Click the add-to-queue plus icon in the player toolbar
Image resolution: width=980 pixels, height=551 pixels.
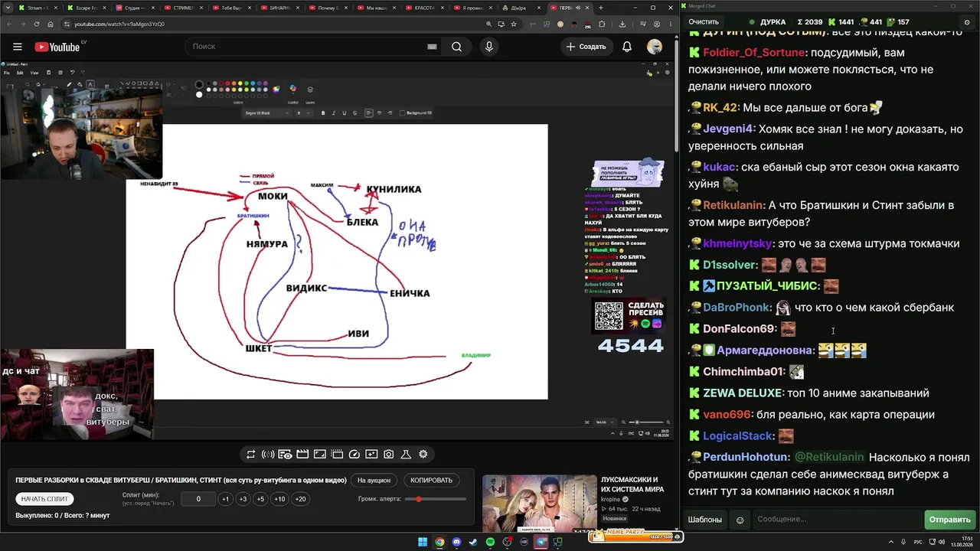coord(371,455)
